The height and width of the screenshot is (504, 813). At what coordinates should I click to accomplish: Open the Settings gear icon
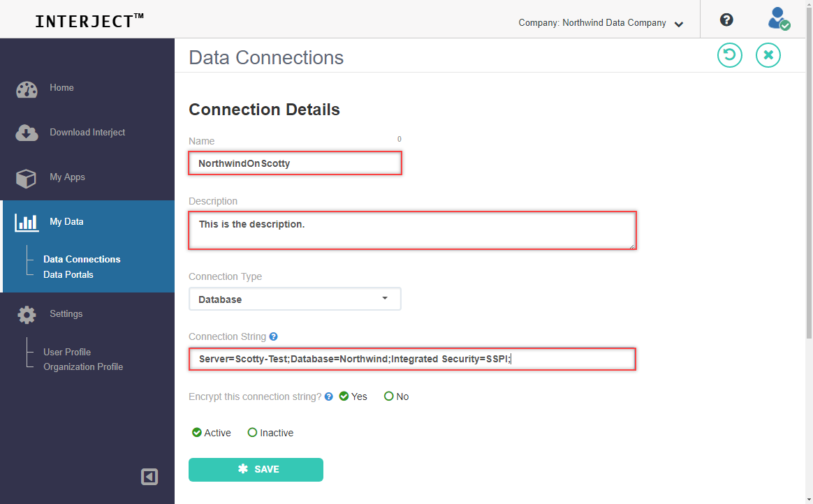(x=27, y=314)
